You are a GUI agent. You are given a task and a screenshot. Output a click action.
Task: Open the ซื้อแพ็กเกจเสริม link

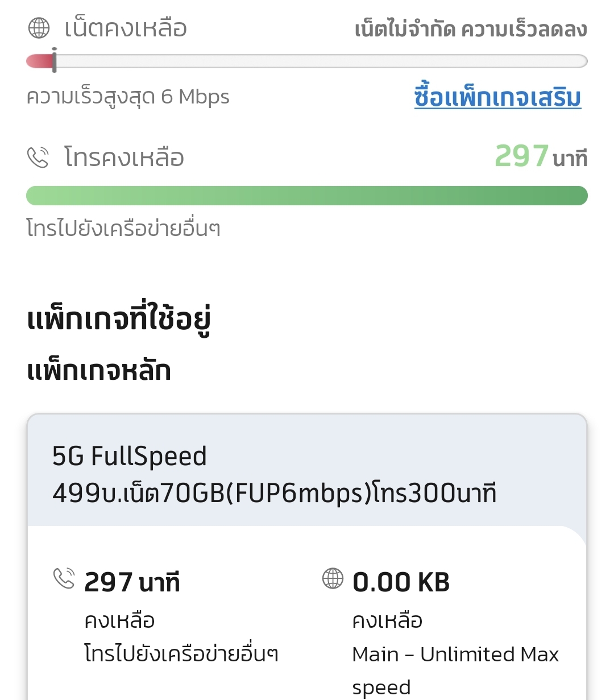[x=497, y=97]
